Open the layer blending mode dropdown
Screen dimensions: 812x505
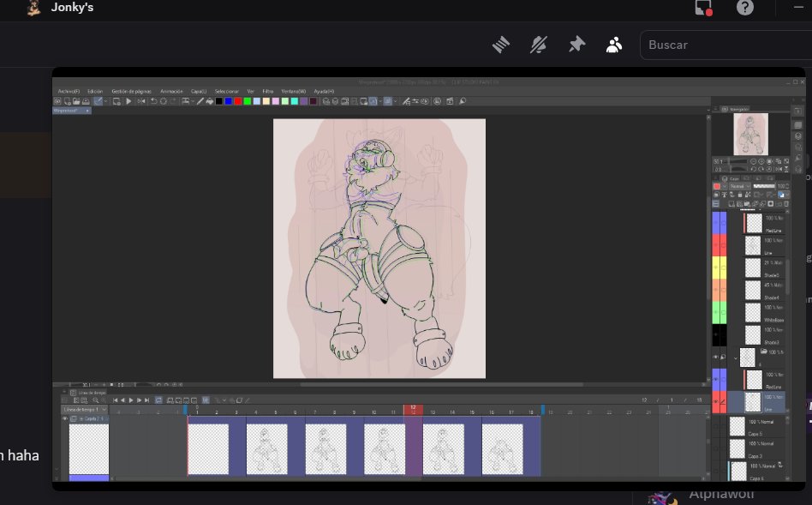click(740, 186)
